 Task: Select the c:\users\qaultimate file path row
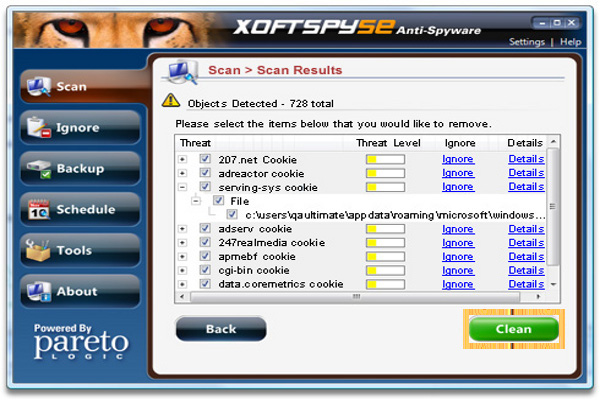pyautogui.click(x=395, y=215)
